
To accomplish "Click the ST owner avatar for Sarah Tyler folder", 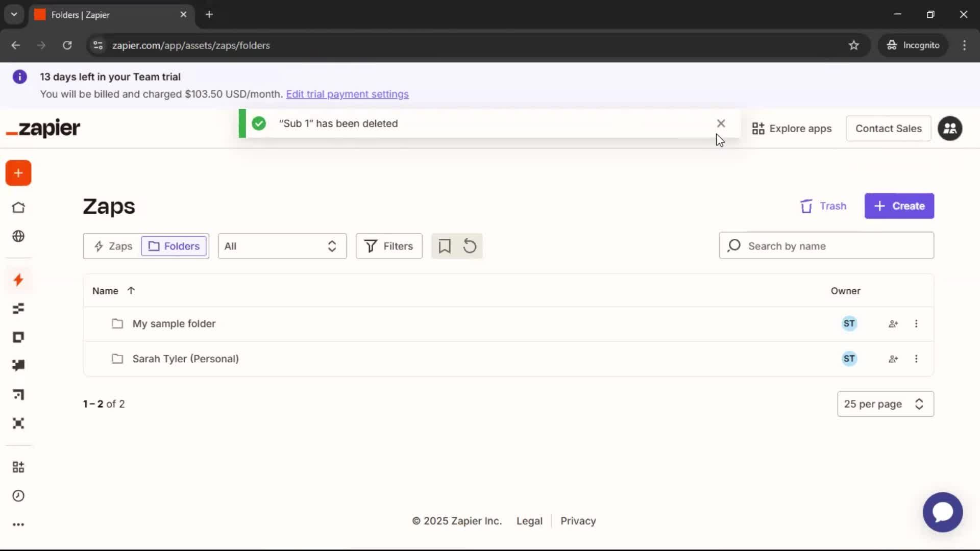I will pos(849,359).
